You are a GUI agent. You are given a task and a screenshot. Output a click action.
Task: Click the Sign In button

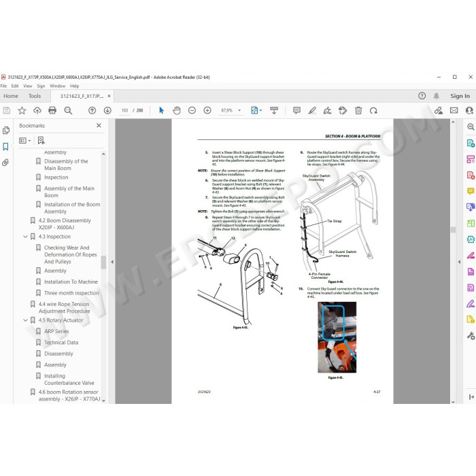click(460, 96)
